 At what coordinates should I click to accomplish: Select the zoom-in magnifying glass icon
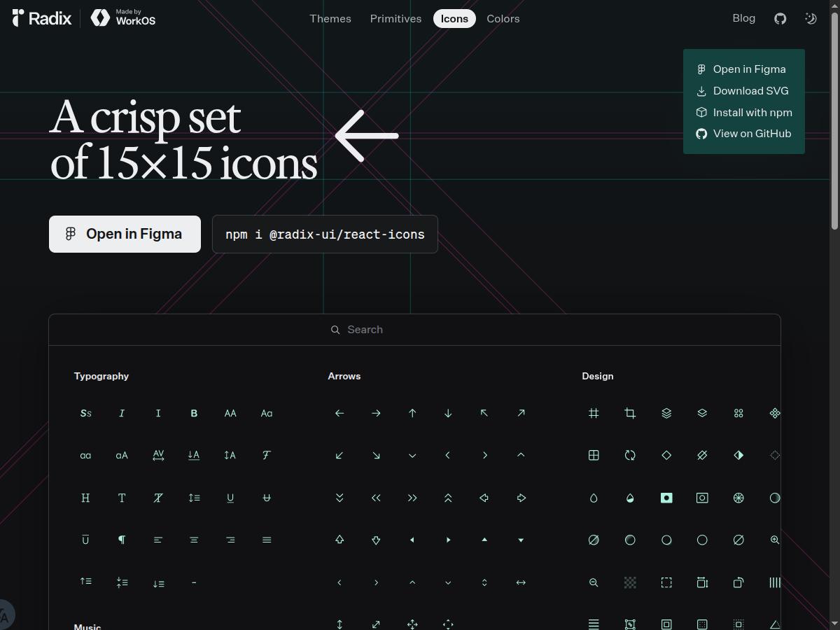click(775, 540)
